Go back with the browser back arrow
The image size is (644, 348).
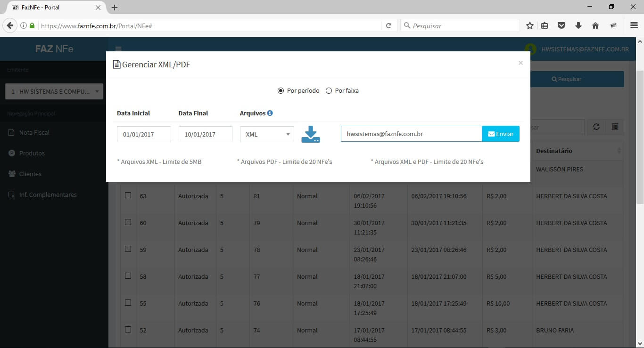click(10, 26)
